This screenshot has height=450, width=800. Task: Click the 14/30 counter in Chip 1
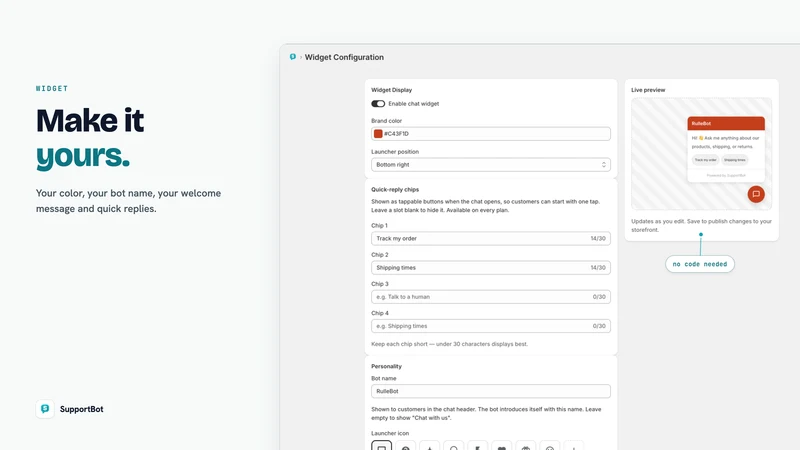point(598,238)
